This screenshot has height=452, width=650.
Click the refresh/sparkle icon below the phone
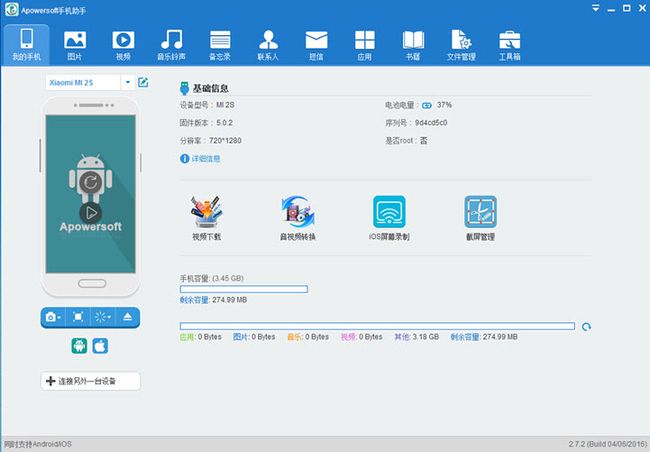100,317
